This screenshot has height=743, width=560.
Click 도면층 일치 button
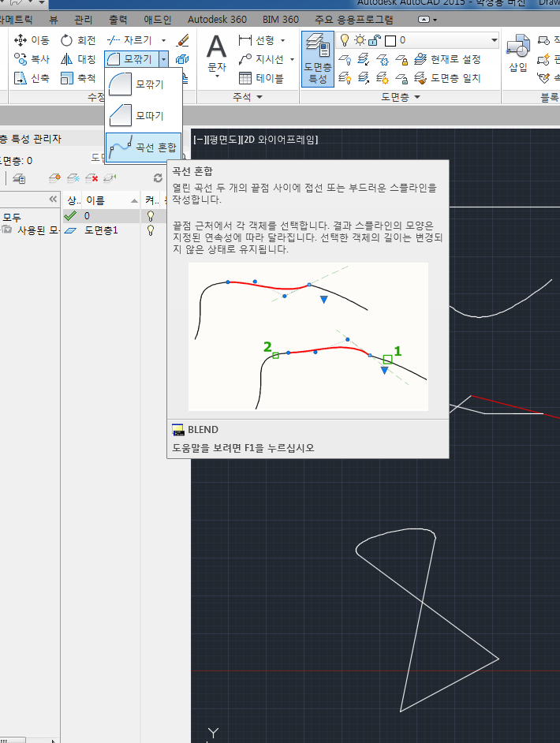coord(446,78)
